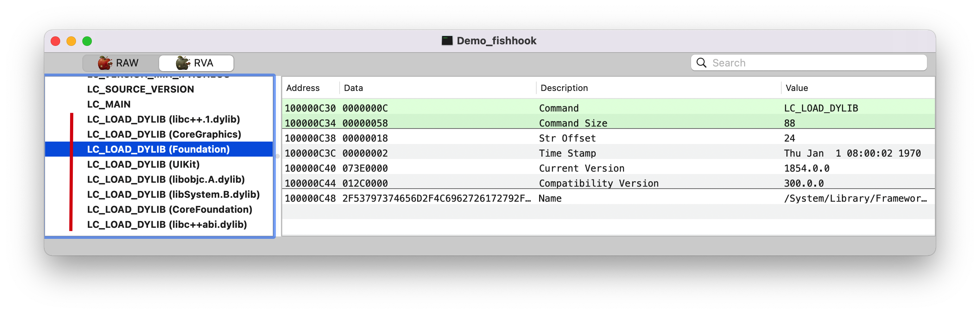The width and height of the screenshot is (980, 314).
Task: Click the data 073E0000 cell
Action: coord(365,168)
